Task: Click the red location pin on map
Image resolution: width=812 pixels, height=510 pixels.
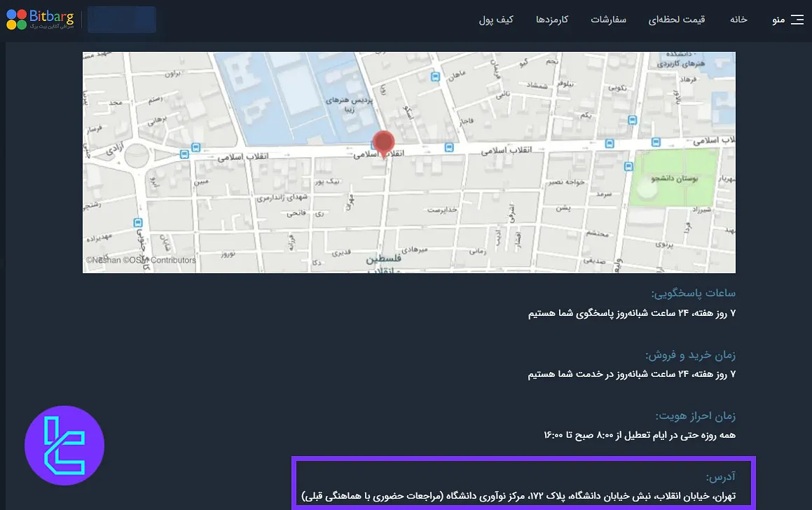Action: (x=383, y=144)
